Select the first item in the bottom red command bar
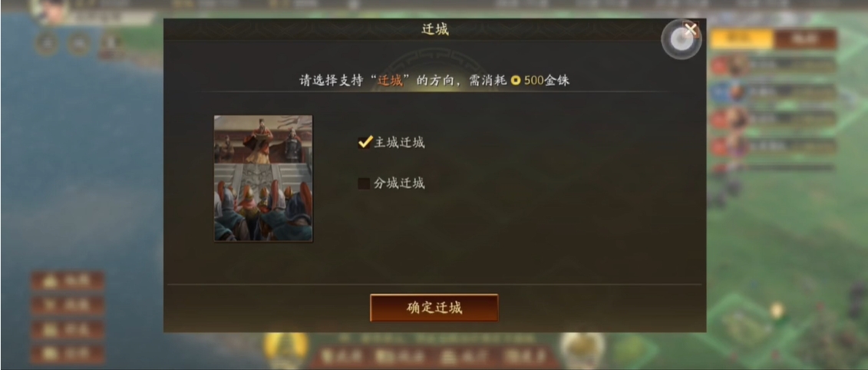 click(342, 356)
